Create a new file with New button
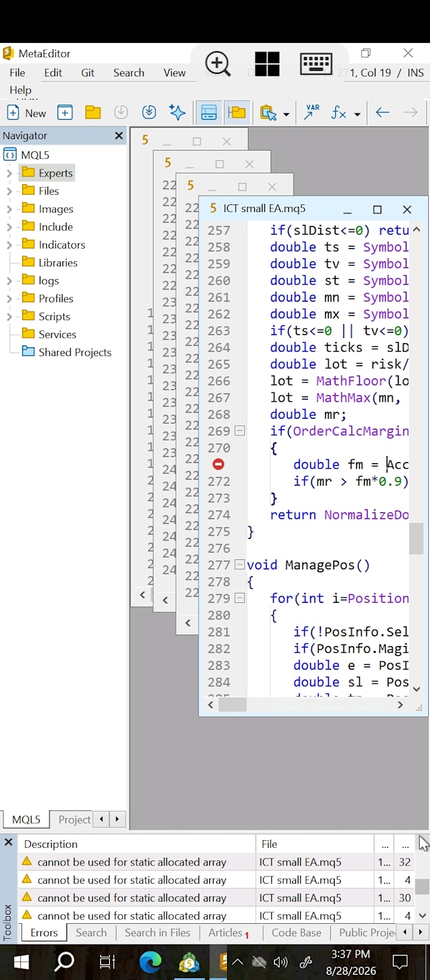 26,113
